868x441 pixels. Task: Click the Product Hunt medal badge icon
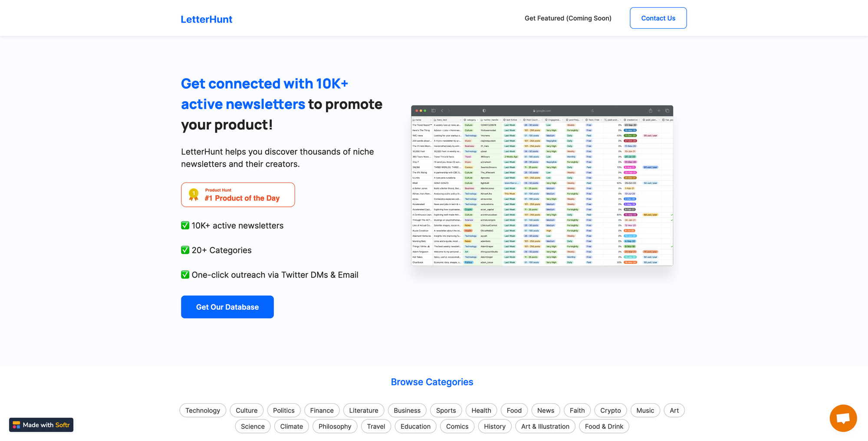194,195
